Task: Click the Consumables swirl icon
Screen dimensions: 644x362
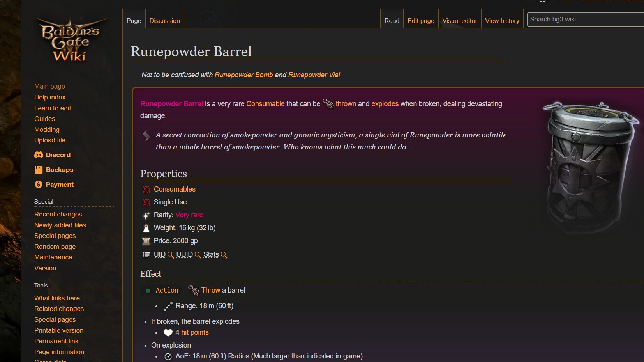Action: coord(146,190)
